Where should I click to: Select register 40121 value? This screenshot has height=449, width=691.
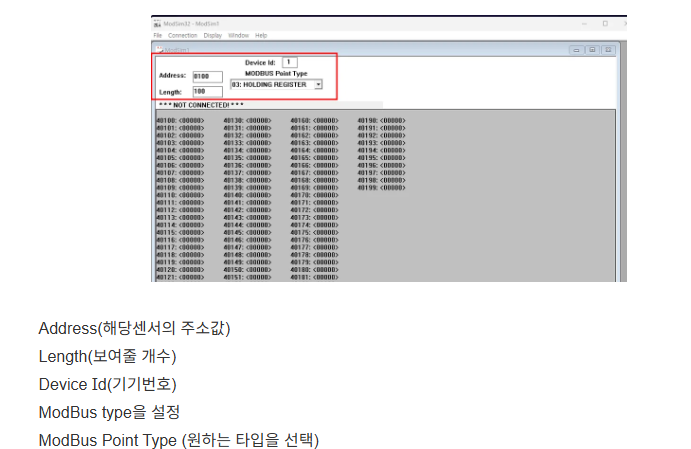(191, 277)
